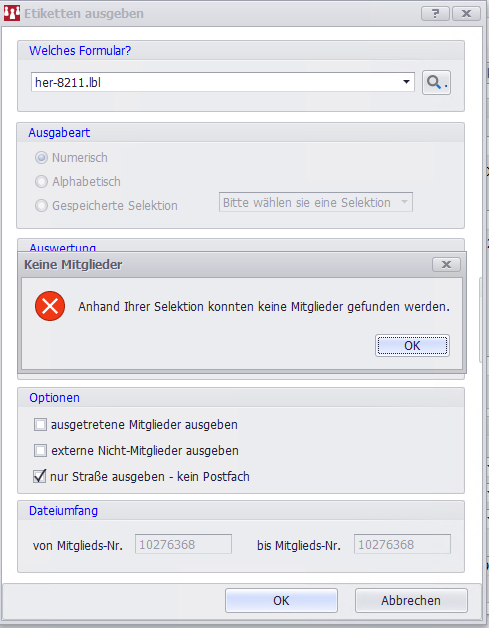Image resolution: width=489 pixels, height=628 pixels.
Task: Select the Numerisch radio button
Action: point(41,158)
